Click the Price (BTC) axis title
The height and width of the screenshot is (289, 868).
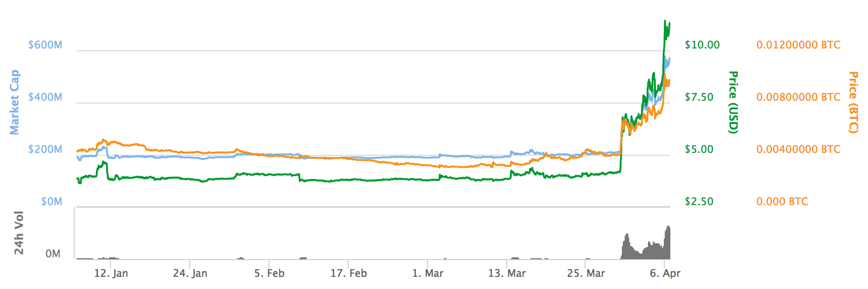point(853,102)
